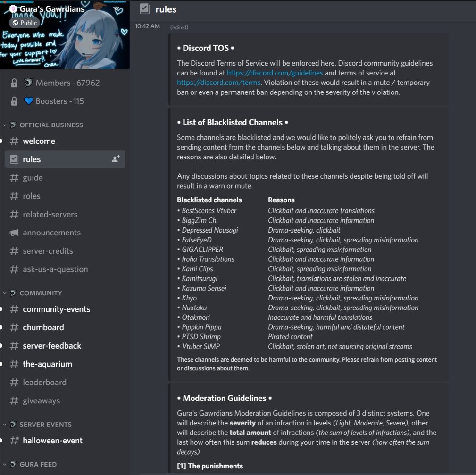The height and width of the screenshot is (475, 476).
Task: Click the Discord TOS heading
Action: pos(206,48)
